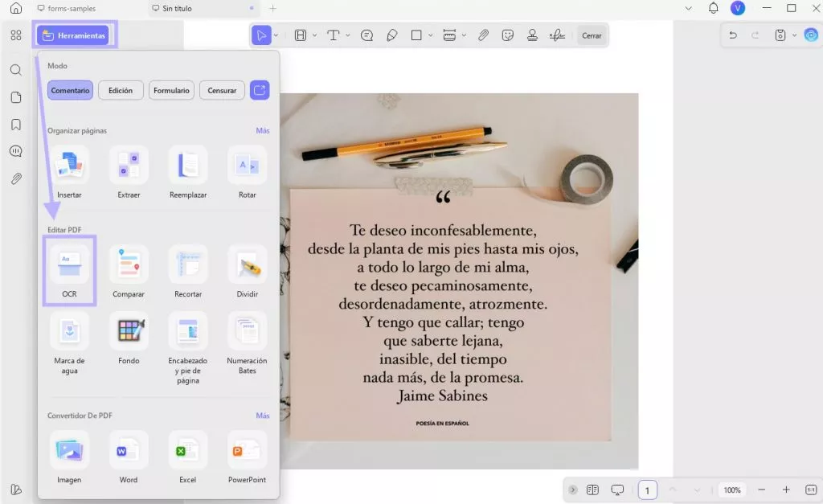Viewport: 823px width, 504px height.
Task: Open the bookmarks panel in sidebar
Action: [16, 125]
